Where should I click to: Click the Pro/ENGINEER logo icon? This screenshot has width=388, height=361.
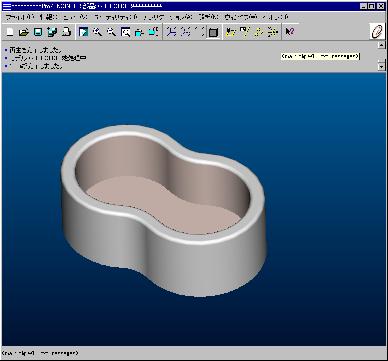tap(377, 32)
